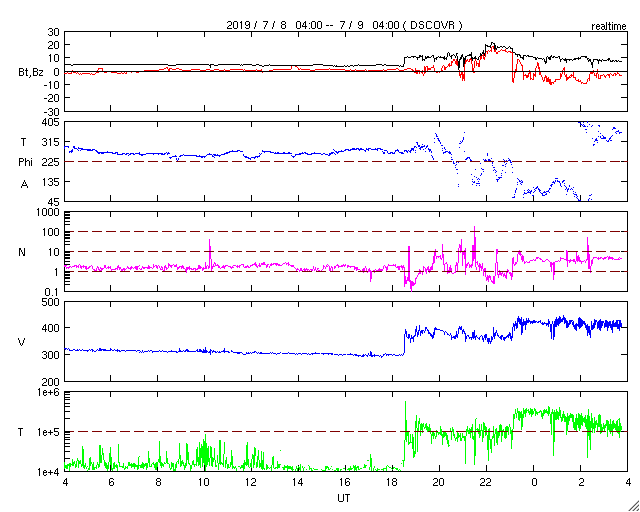This screenshot has height=512, width=640.
Task: Click the '6' hour tick on UT axis
Action: [x=111, y=482]
